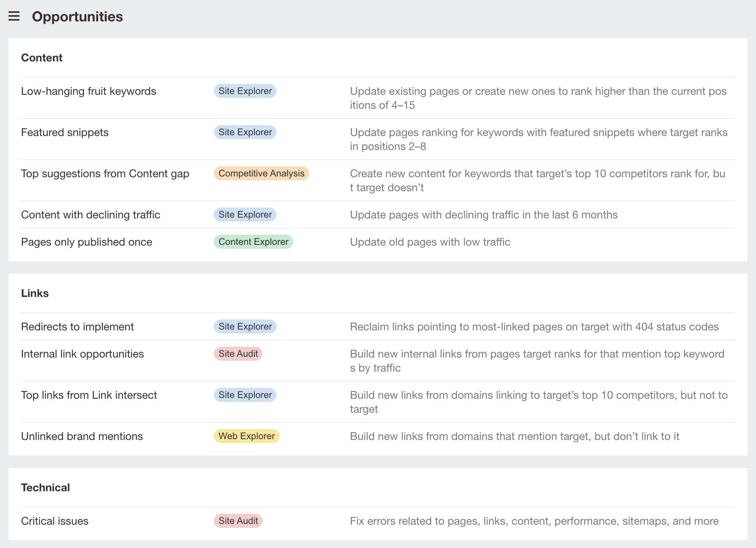
Task: Select Top links from Link intersect
Action: (x=89, y=395)
